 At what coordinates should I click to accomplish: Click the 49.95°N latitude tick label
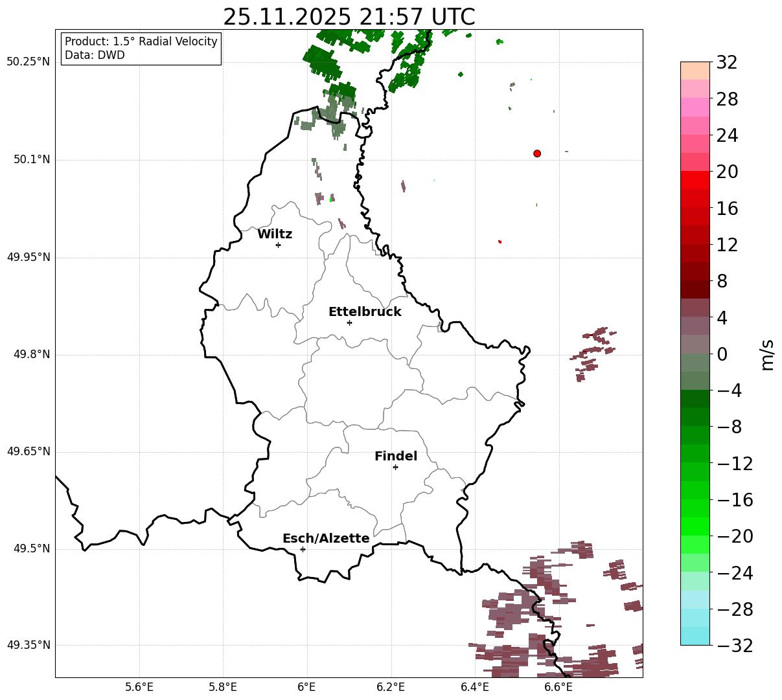coord(29,257)
